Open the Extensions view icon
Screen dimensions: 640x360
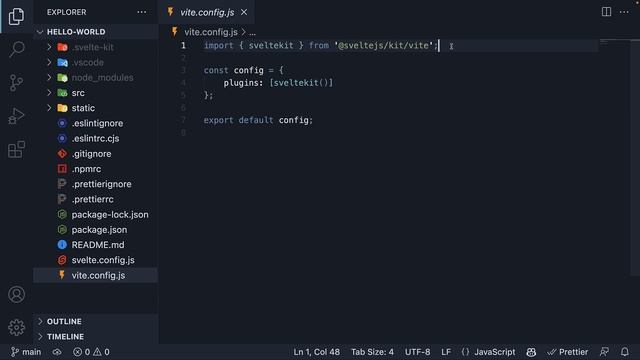[x=16, y=149]
